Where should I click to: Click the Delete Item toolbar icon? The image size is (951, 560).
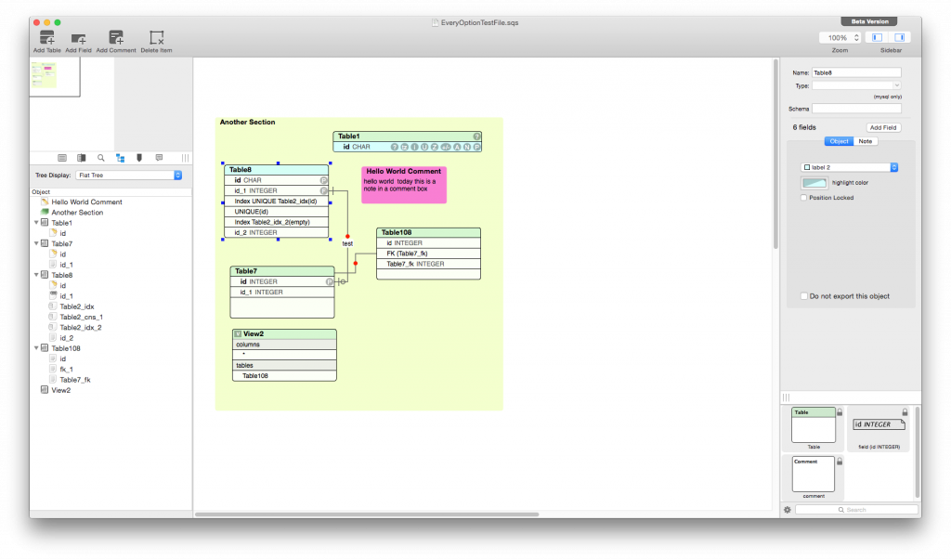tap(156, 38)
